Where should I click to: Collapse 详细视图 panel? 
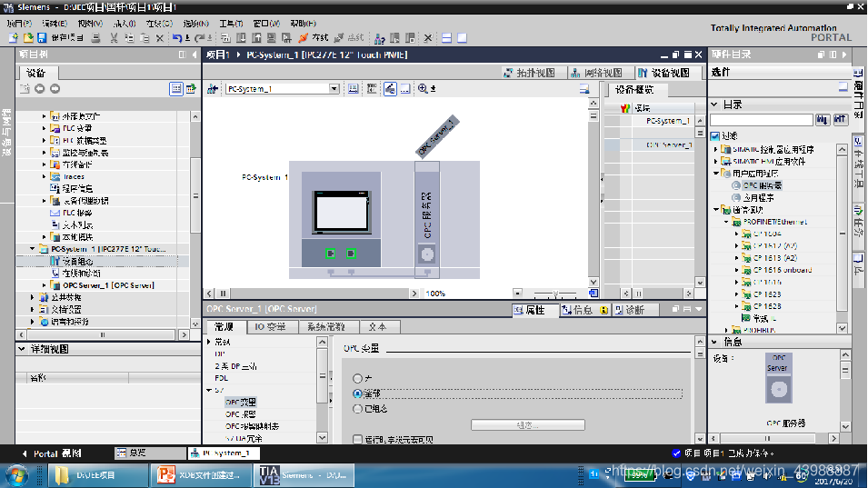point(22,349)
